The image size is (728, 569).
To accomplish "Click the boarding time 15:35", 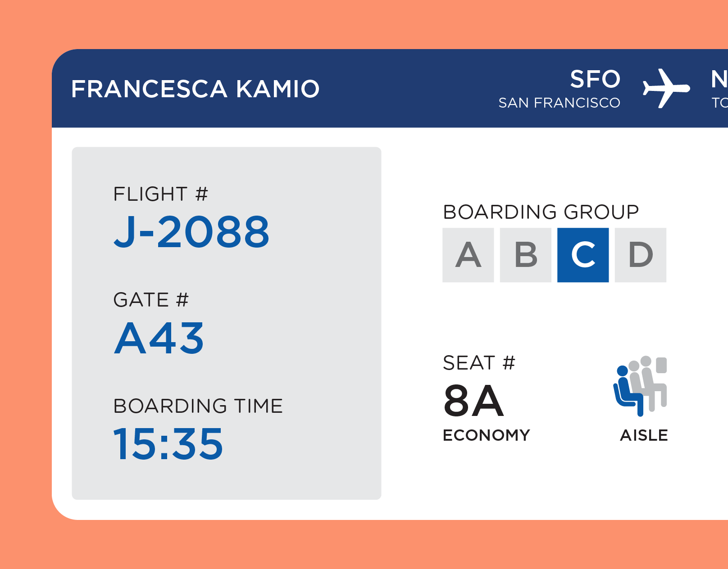I will click(x=168, y=444).
